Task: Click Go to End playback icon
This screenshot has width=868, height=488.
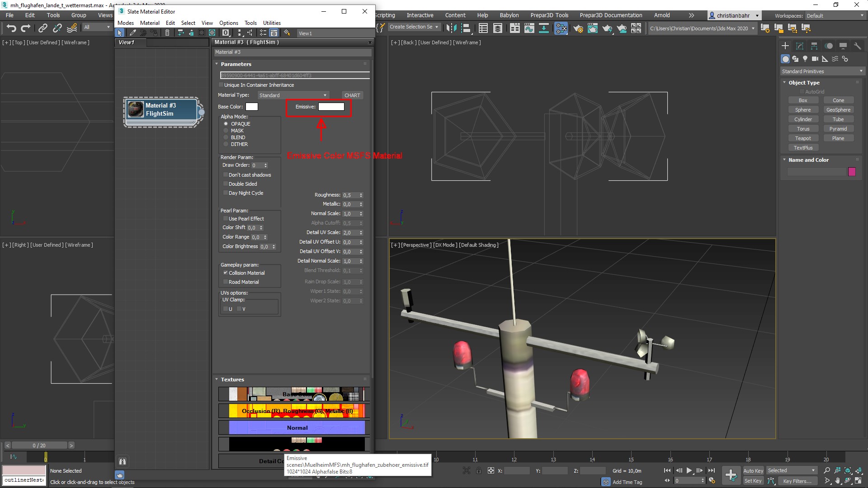Action: pos(712,470)
